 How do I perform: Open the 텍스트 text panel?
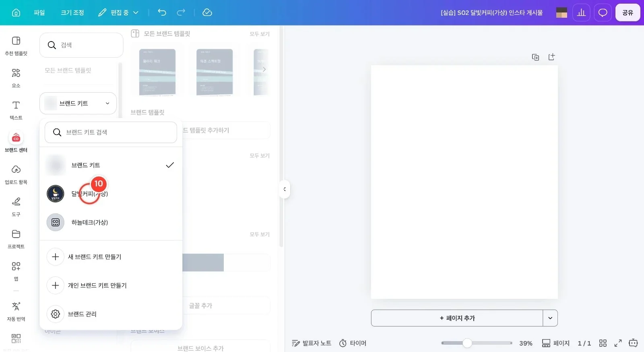[16, 110]
